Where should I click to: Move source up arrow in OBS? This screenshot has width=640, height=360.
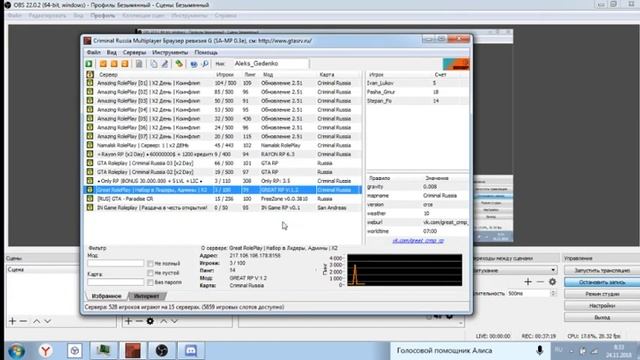(x=163, y=321)
